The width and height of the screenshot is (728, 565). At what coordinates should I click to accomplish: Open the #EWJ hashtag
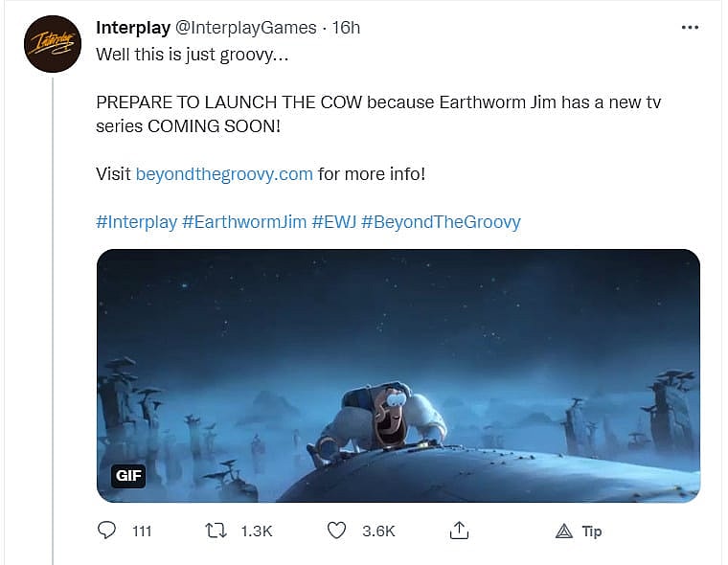pyautogui.click(x=334, y=222)
